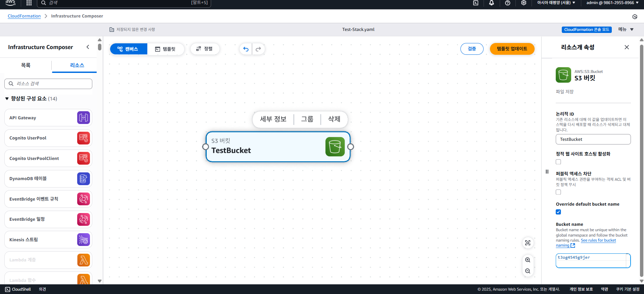
Task: Open 개인 정보 보호 footer link
Action: (x=581, y=289)
